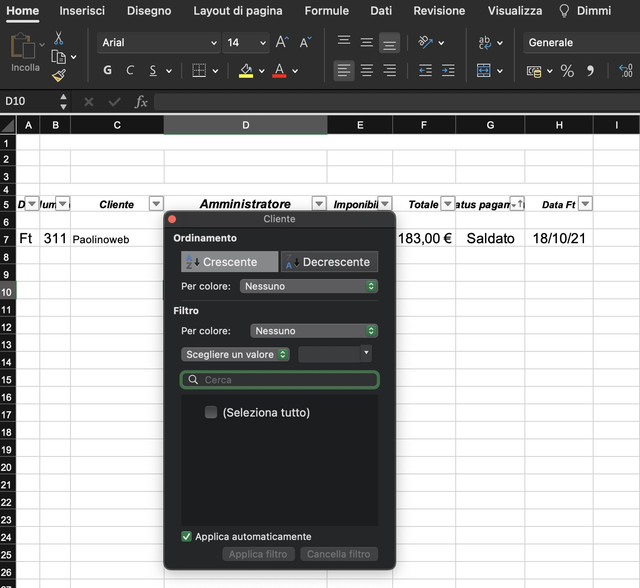Sort with the Decrescente button
640x588 pixels.
[329, 262]
